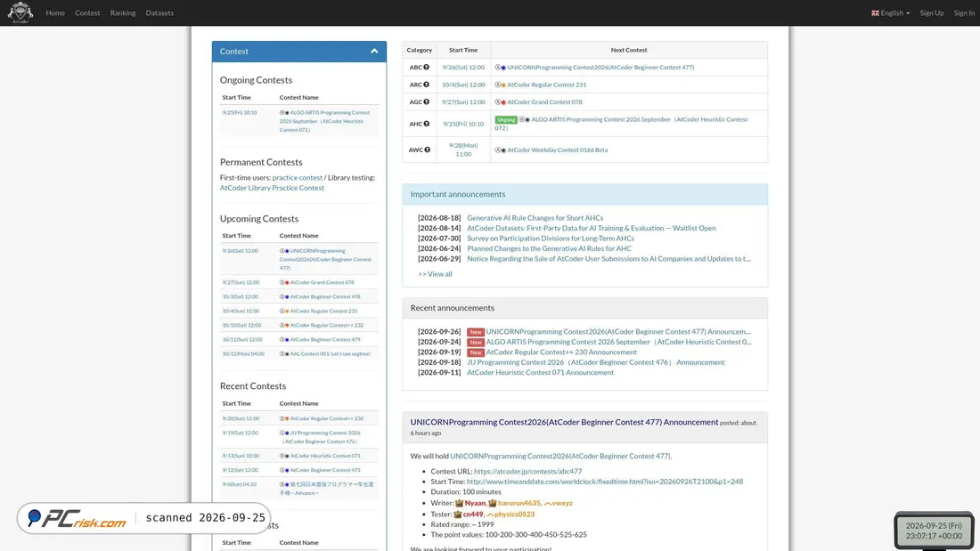Image resolution: width=980 pixels, height=551 pixels.
Task: Open writer harurun4635's profile
Action: (519, 503)
